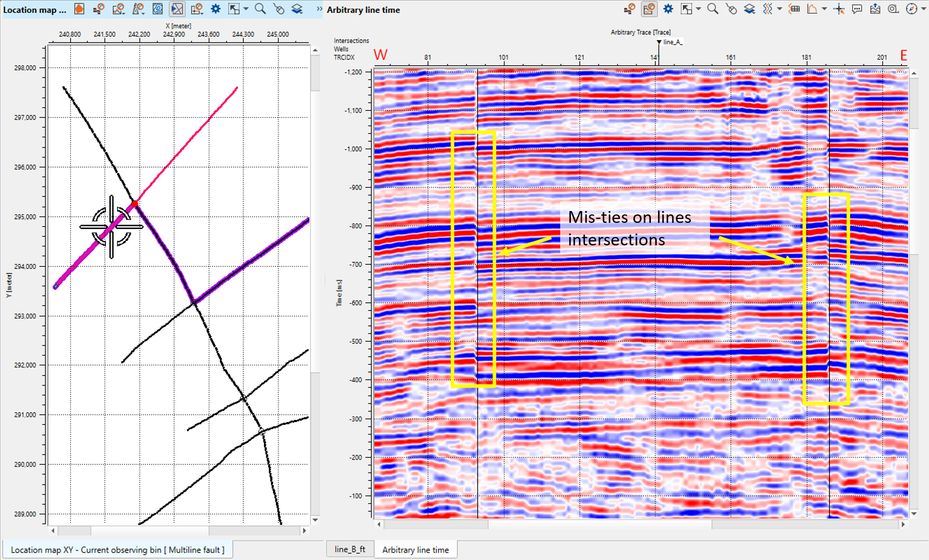Open the settings gear on the location map toolbar
Screen dimensions: 929x560
pyautogui.click(x=215, y=9)
